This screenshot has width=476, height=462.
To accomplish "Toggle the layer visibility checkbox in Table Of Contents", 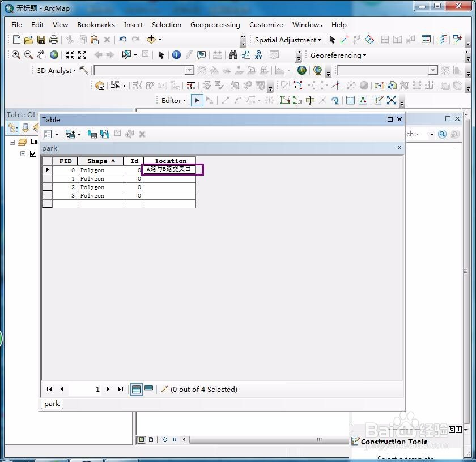I will pyautogui.click(x=33, y=154).
